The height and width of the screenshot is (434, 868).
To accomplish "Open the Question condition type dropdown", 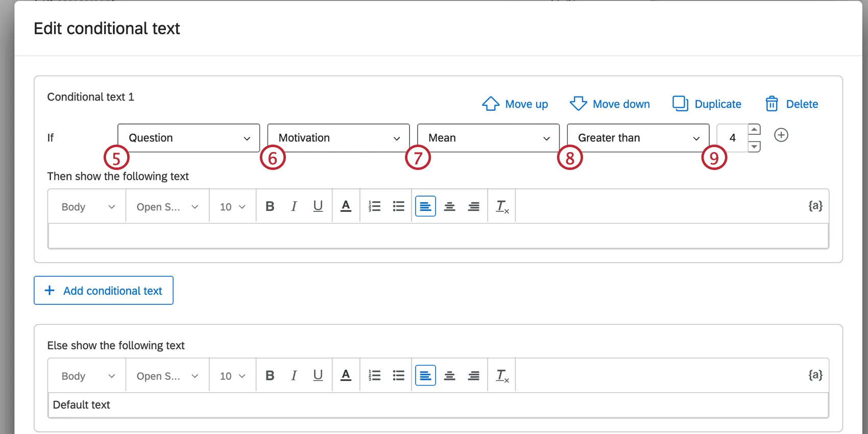I will [188, 138].
